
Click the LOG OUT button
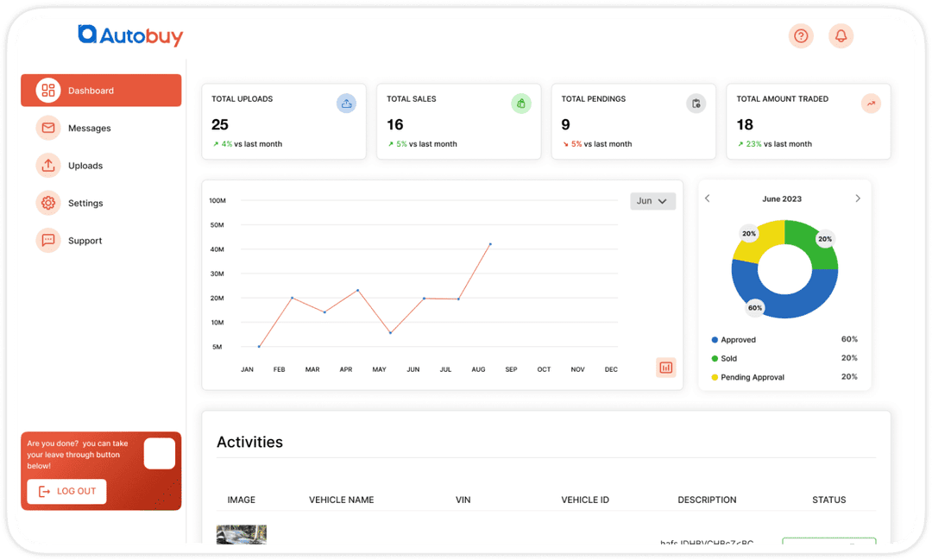[66, 491]
